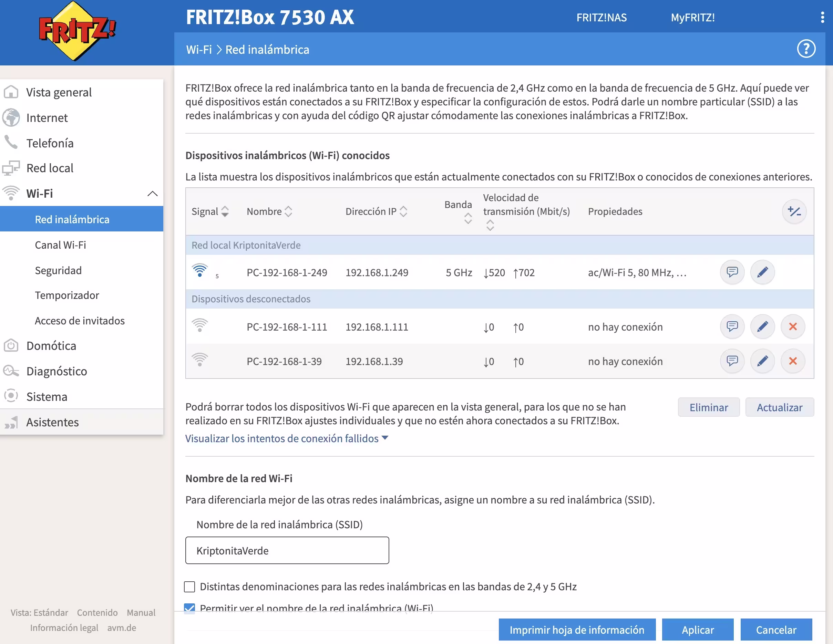833x644 pixels.
Task: Click the FRITZ! logo
Action: 78,31
